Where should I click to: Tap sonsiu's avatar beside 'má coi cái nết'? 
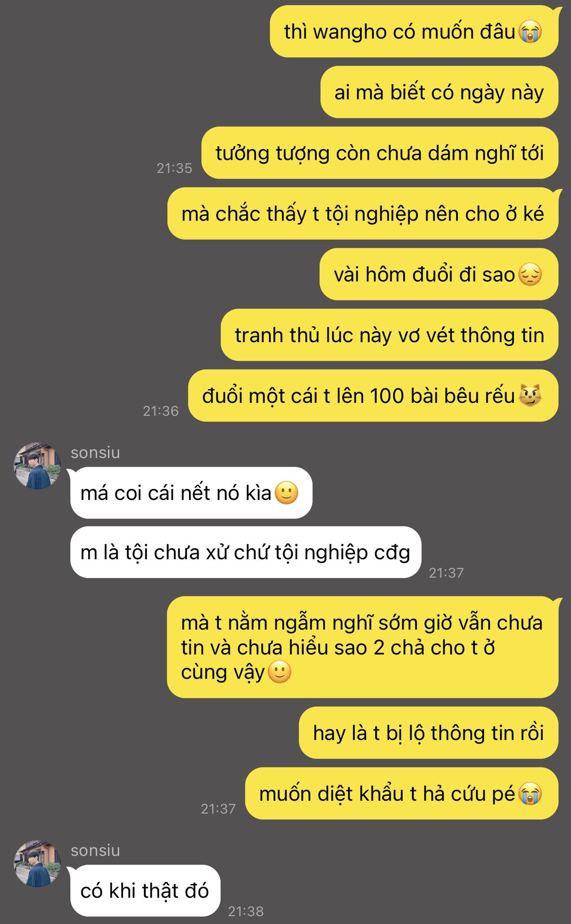38,466
